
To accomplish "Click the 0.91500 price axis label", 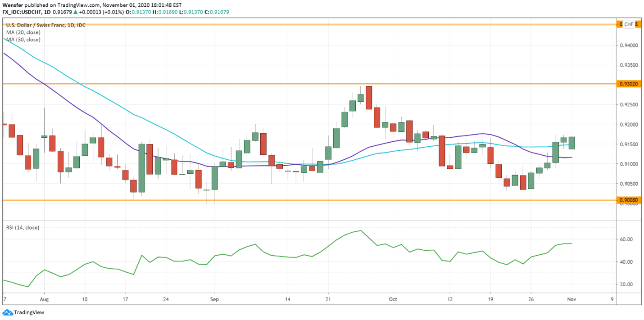I will [x=628, y=144].
